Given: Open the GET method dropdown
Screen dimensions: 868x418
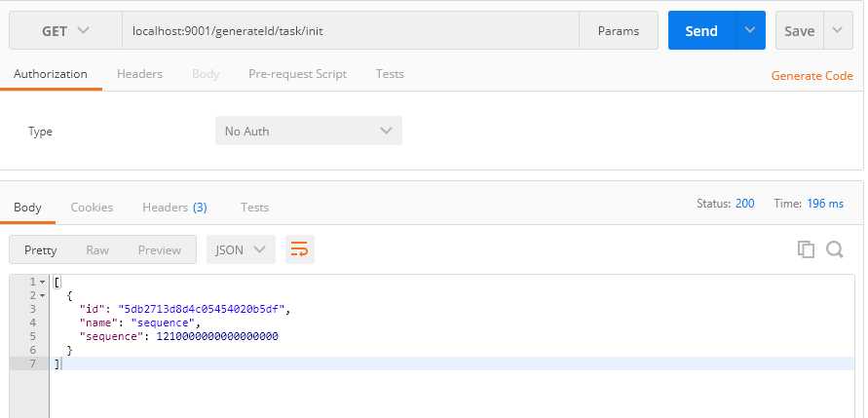Looking at the screenshot, I should (65, 30).
